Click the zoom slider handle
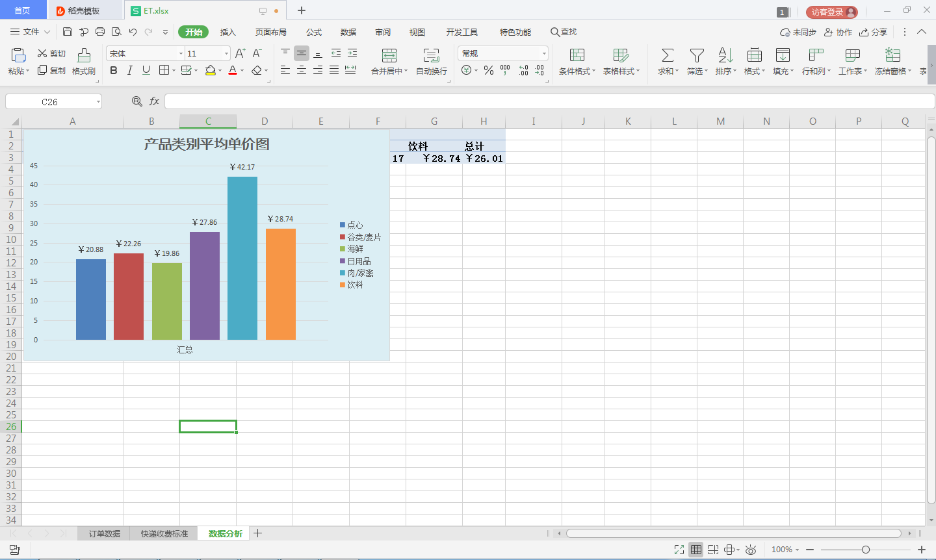936x560 pixels. click(x=866, y=550)
